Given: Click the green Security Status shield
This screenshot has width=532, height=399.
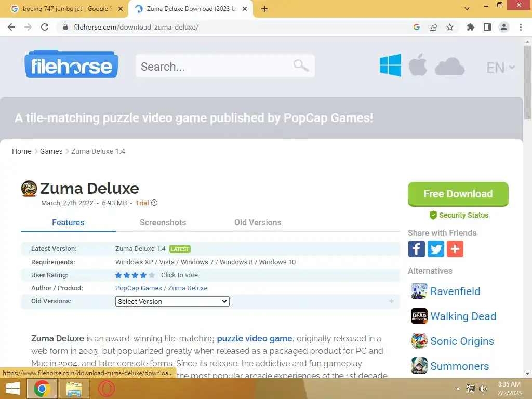Looking at the screenshot, I should (x=433, y=215).
